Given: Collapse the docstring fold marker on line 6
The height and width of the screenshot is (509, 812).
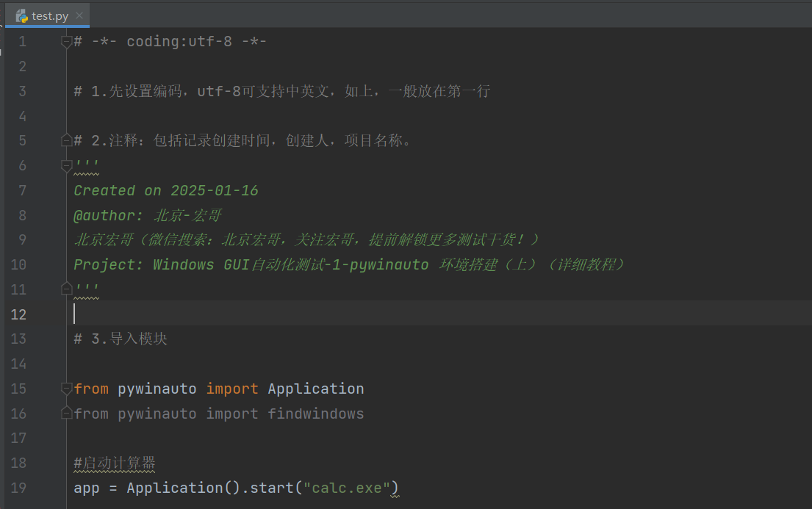Looking at the screenshot, I should click(x=66, y=165).
